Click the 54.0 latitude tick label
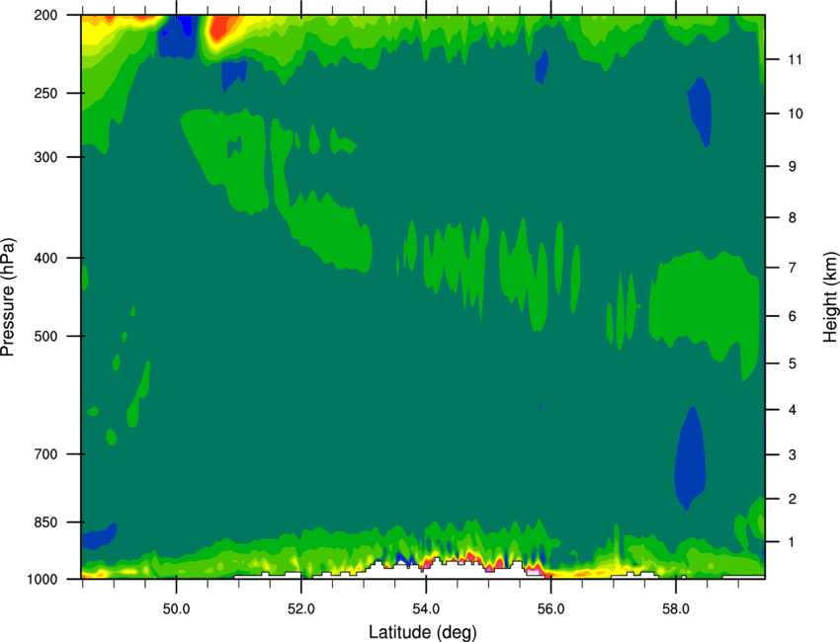 427,609
